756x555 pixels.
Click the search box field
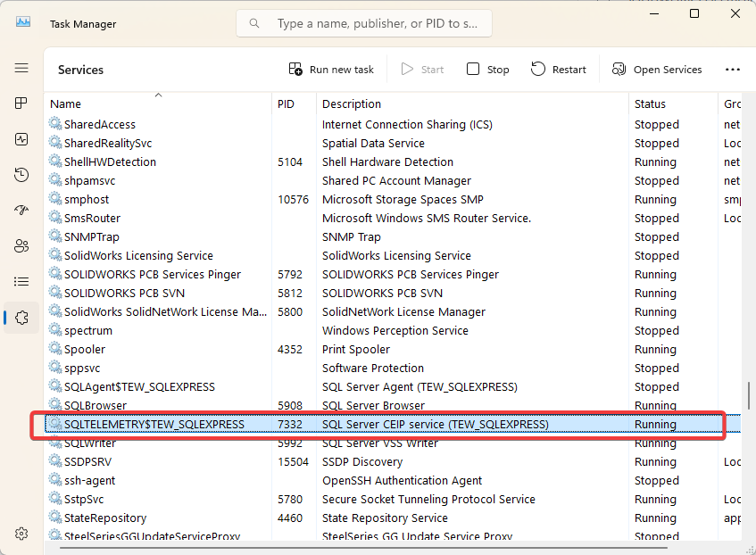click(364, 23)
